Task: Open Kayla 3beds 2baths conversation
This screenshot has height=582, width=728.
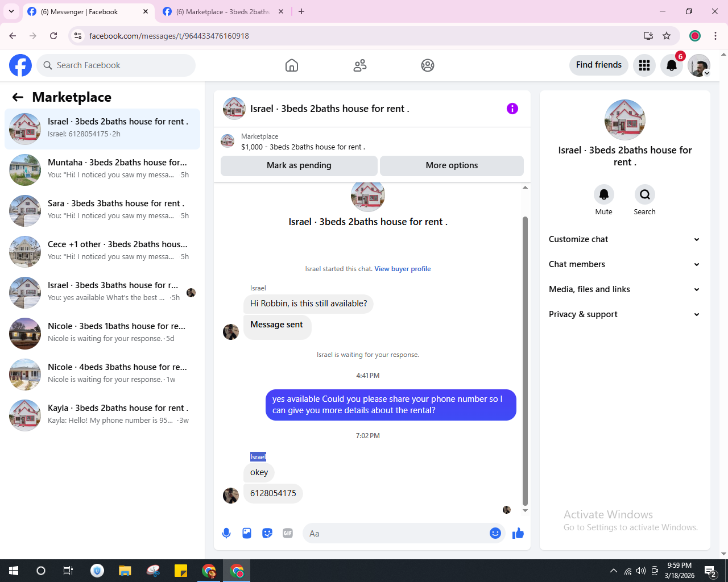Action: coord(102,415)
